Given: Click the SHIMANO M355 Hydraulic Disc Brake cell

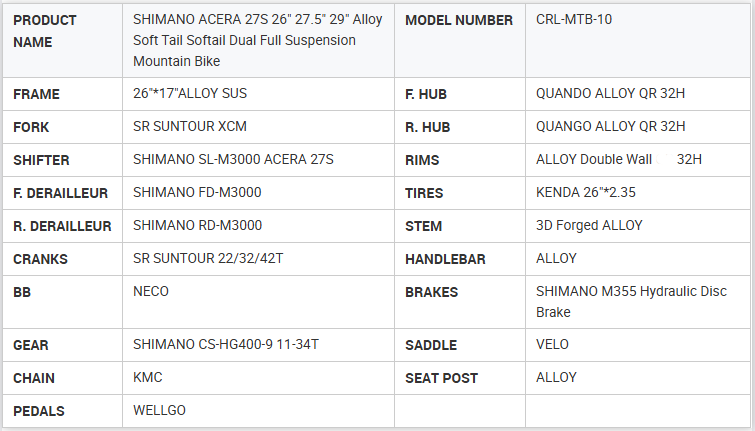Looking at the screenshot, I should coord(633,302).
